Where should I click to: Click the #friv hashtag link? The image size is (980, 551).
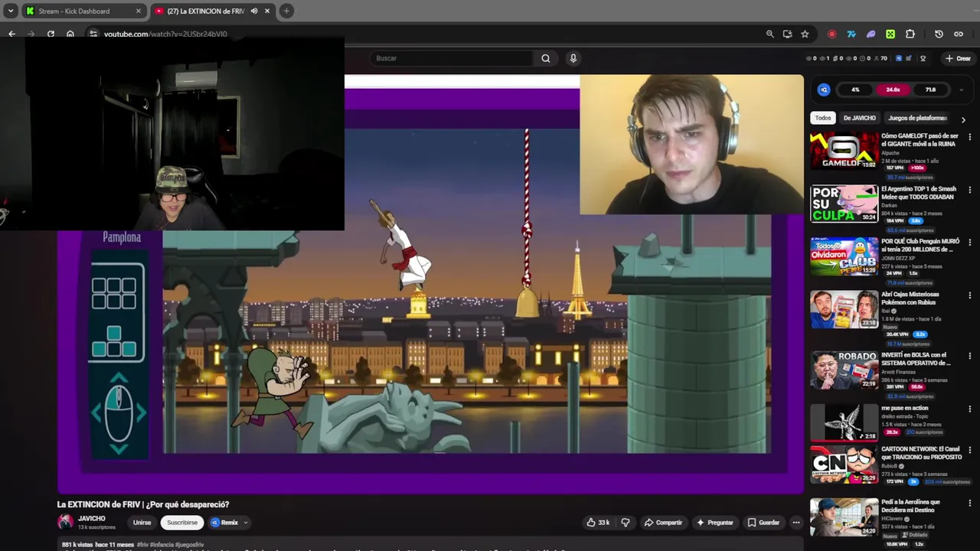[143, 545]
